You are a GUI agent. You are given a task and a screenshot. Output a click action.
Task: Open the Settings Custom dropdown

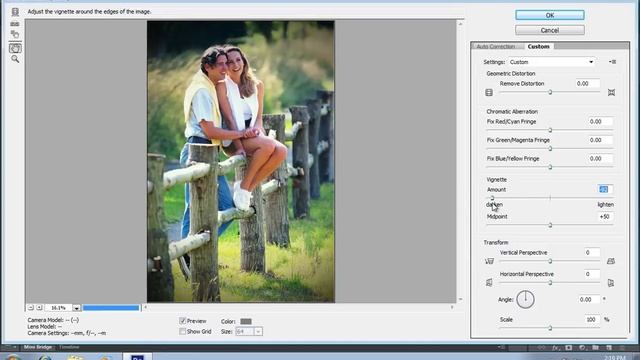[x=551, y=62]
